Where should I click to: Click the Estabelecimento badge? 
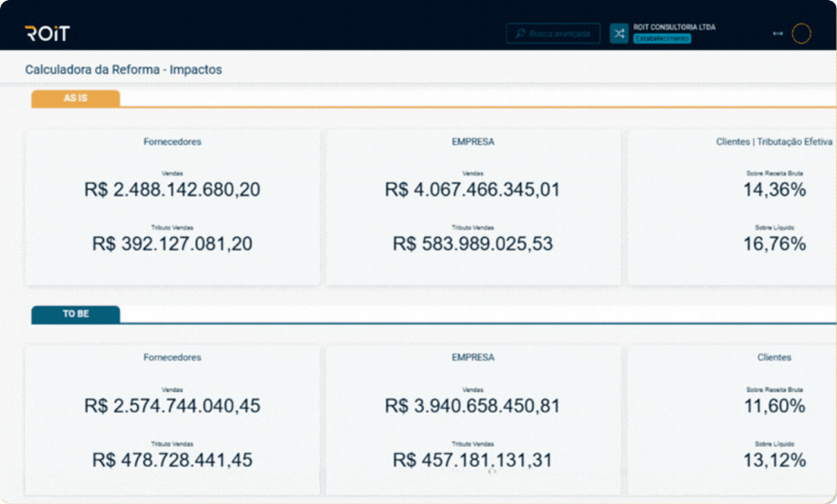pyautogui.click(x=661, y=39)
